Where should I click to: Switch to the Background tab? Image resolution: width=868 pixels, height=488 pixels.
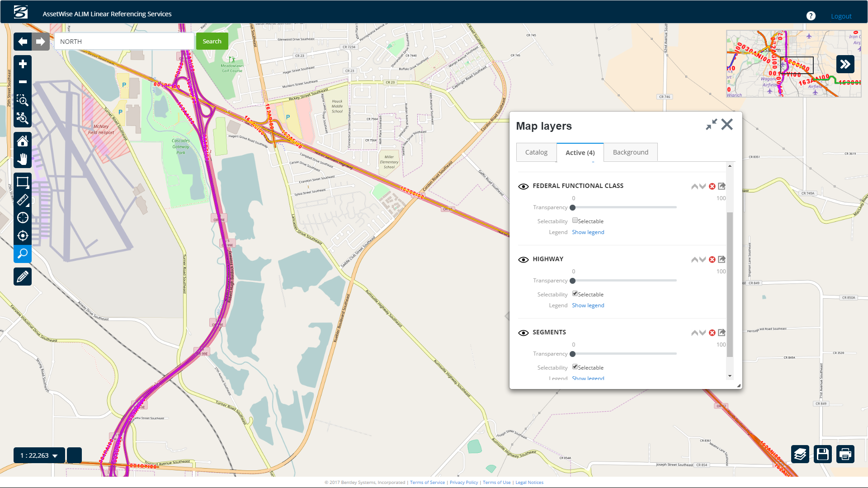[x=630, y=152]
